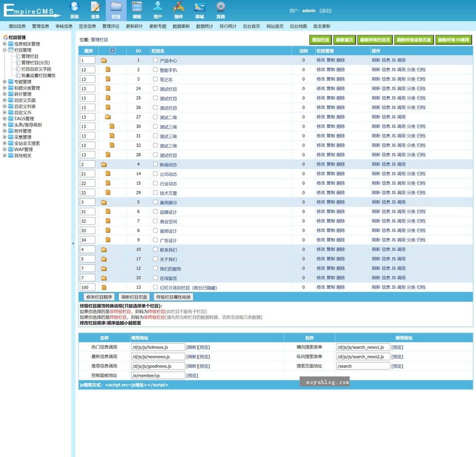Open the 商城 section icon
The height and width of the screenshot is (457, 476).
coord(199,10)
